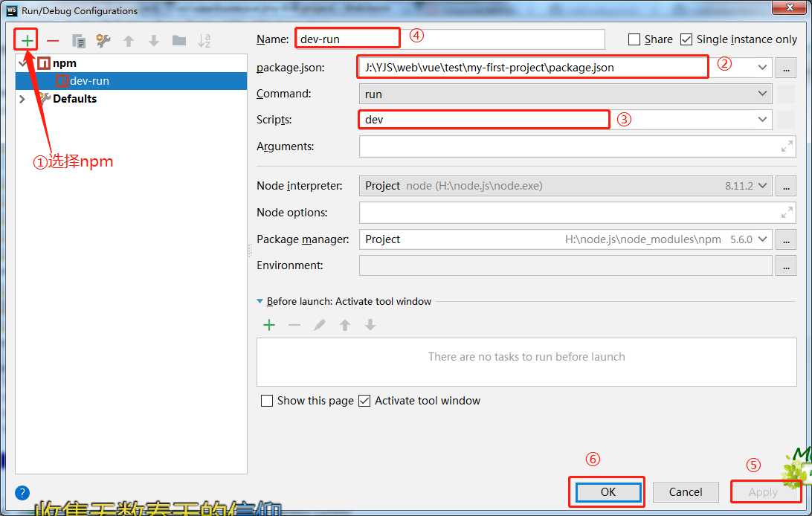Image resolution: width=812 pixels, height=516 pixels.
Task: Move configuration up arrow
Action: (129, 40)
